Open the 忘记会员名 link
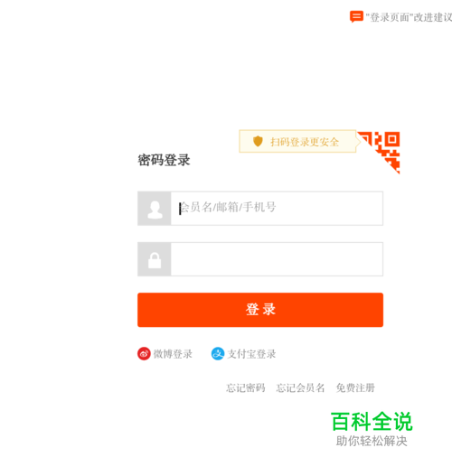This screenshot has width=452, height=476. pos(300,387)
